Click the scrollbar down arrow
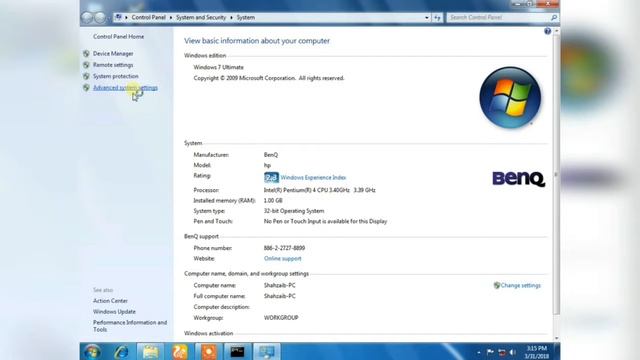The width and height of the screenshot is (640, 360). coord(556,338)
